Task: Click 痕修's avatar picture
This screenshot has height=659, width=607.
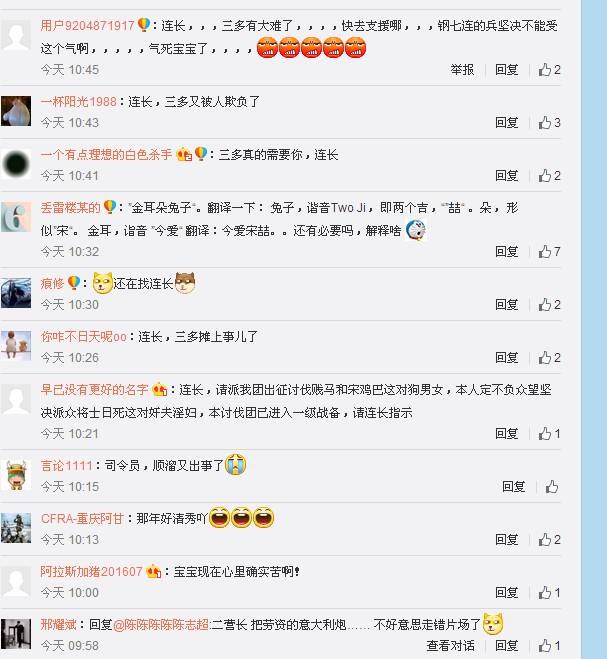Action: tap(16, 293)
